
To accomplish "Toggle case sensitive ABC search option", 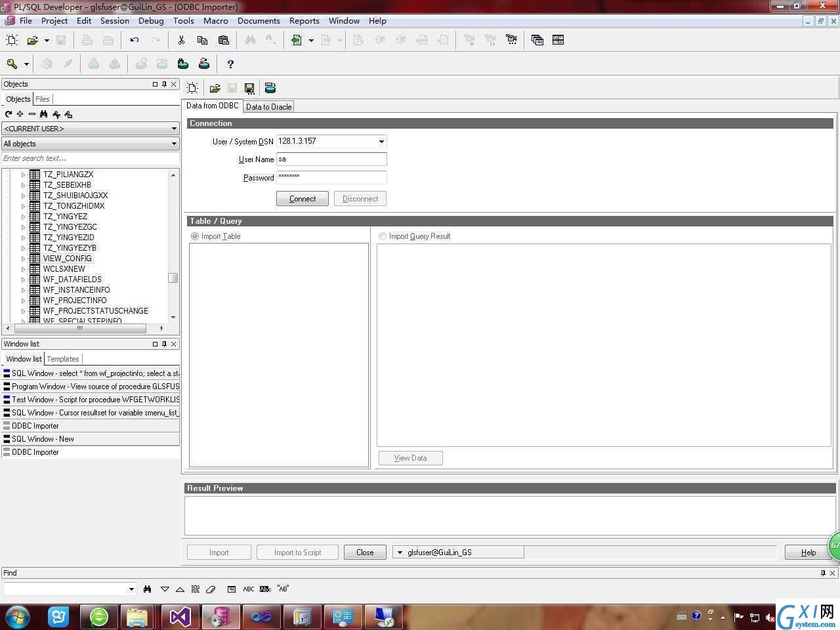I will click(x=249, y=589).
